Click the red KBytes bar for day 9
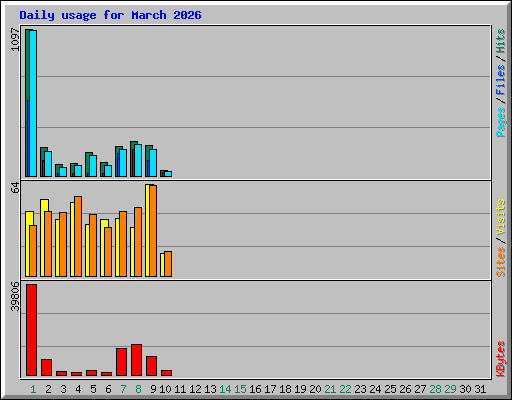The height and width of the screenshot is (400, 512). click(151, 366)
